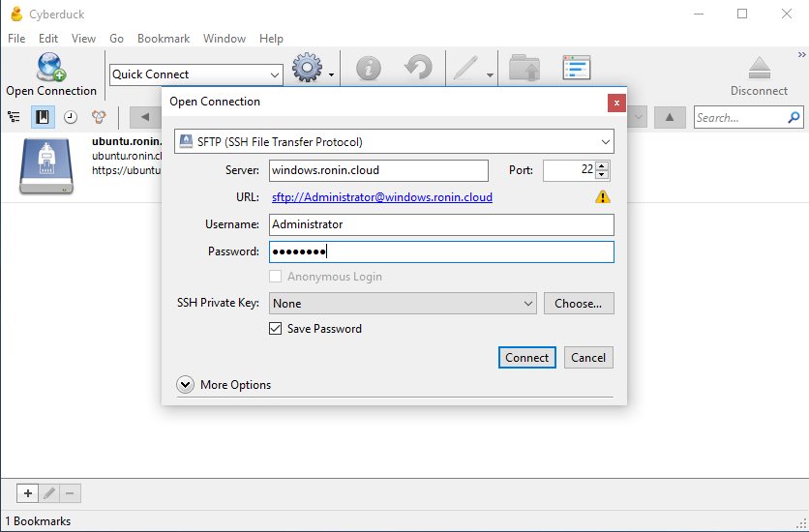Expand More Options section
Viewport: 809px width, 532px height.
(185, 385)
